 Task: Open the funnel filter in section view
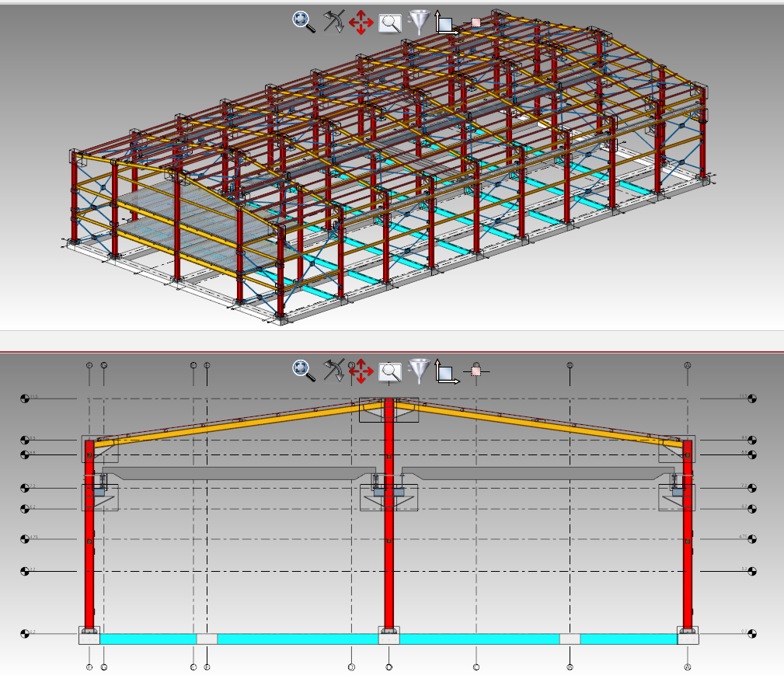click(419, 371)
